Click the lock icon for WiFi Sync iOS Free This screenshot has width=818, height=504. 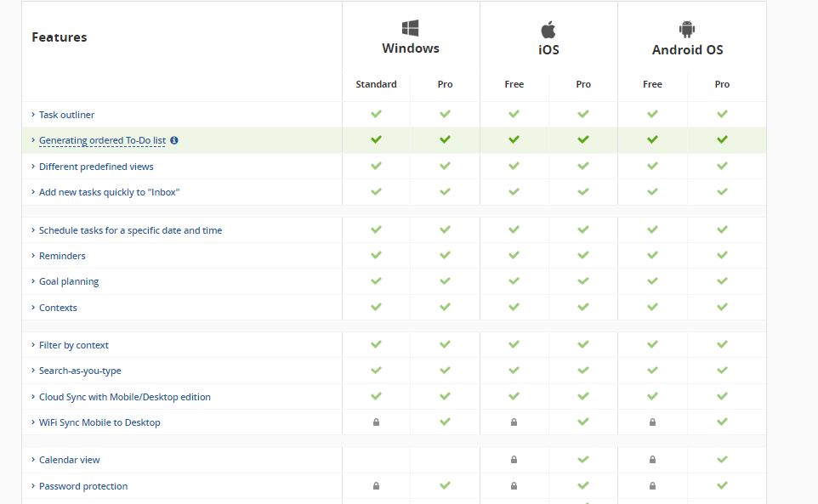click(x=514, y=422)
